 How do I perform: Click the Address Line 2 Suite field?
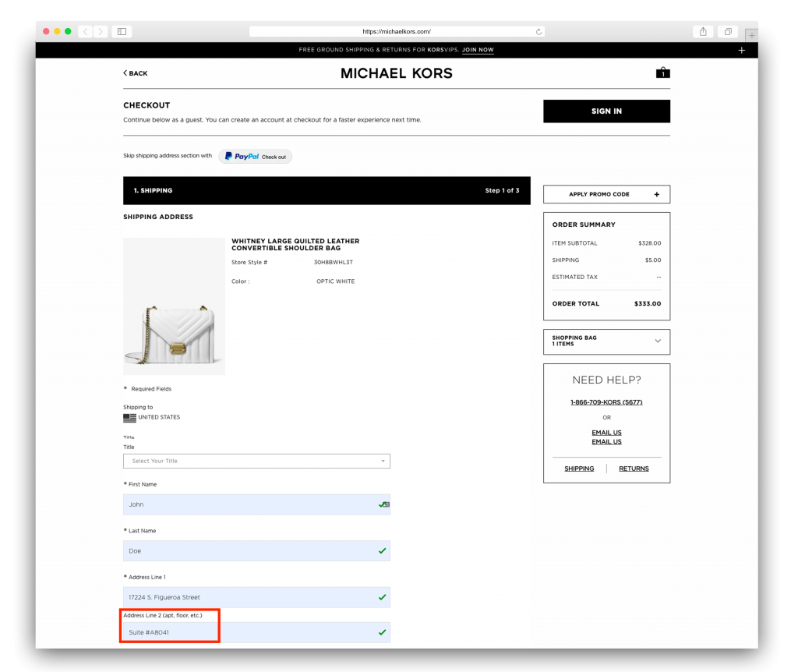(x=256, y=632)
